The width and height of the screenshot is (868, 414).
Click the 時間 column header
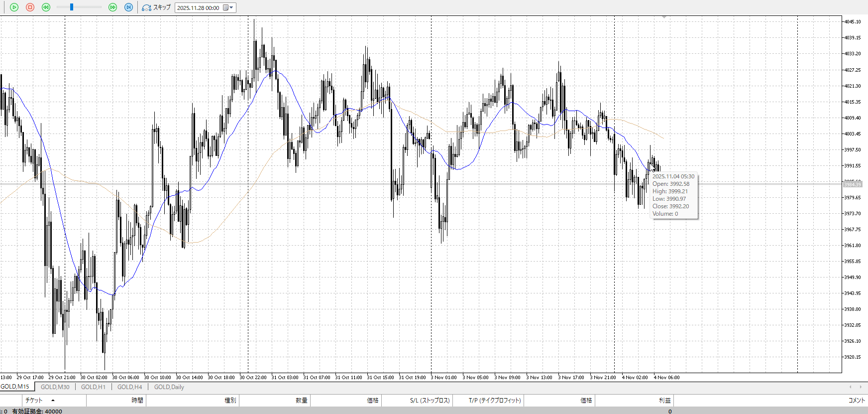coord(137,401)
